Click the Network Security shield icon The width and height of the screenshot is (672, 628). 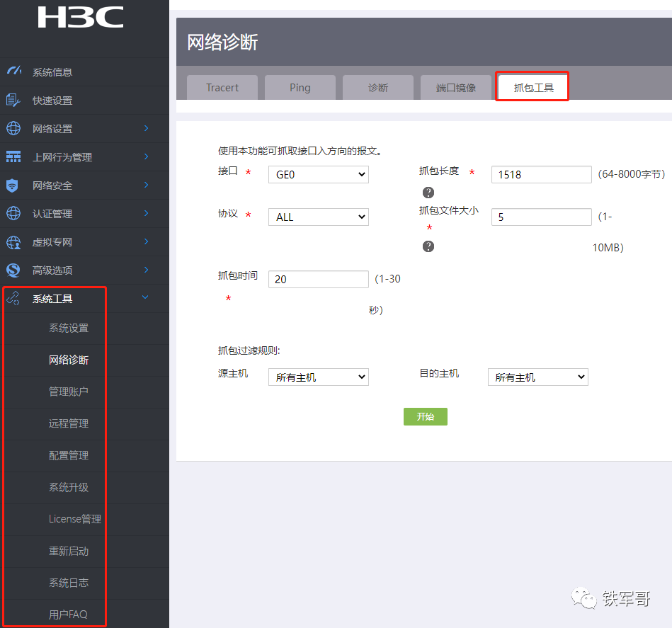tap(13, 185)
